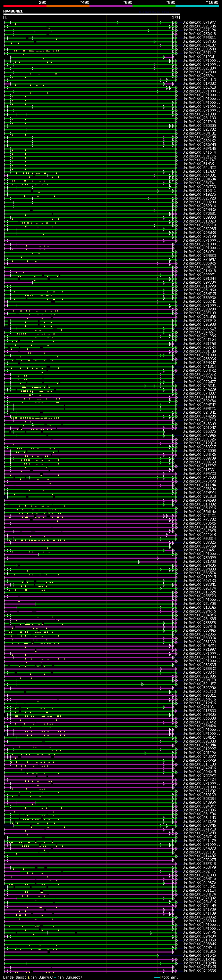
Task: Select hit label UniRef100_Q2FQH1
Action: 199,412
